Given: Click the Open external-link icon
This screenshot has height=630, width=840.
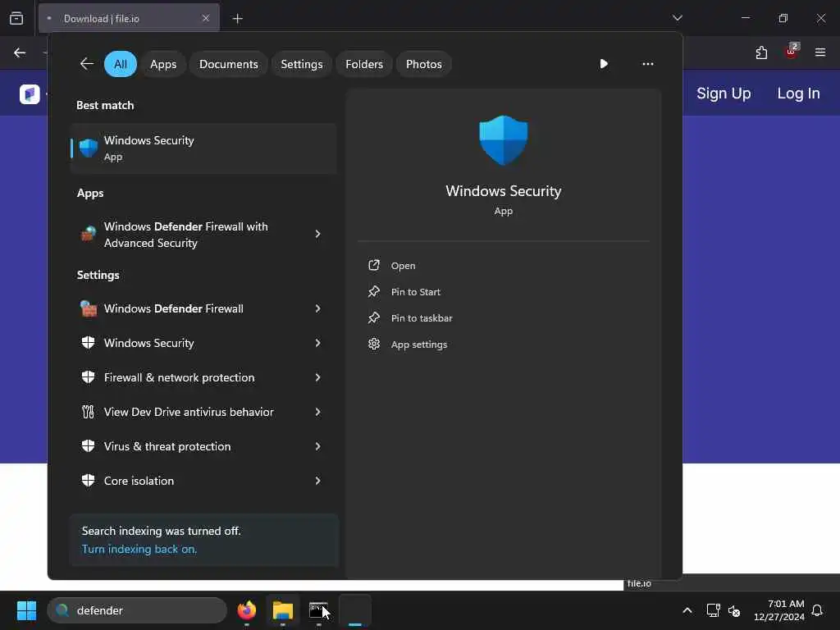Looking at the screenshot, I should click(374, 265).
